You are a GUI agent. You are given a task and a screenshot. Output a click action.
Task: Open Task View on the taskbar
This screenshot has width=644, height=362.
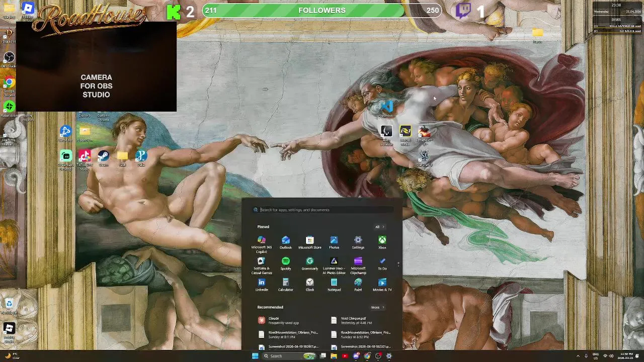pos(323,356)
